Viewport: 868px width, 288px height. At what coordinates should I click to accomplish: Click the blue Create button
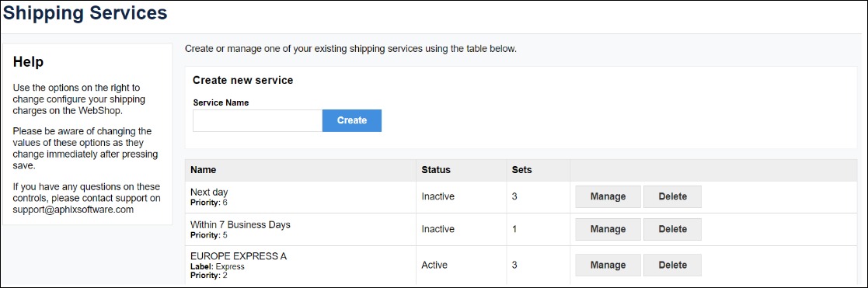(352, 120)
